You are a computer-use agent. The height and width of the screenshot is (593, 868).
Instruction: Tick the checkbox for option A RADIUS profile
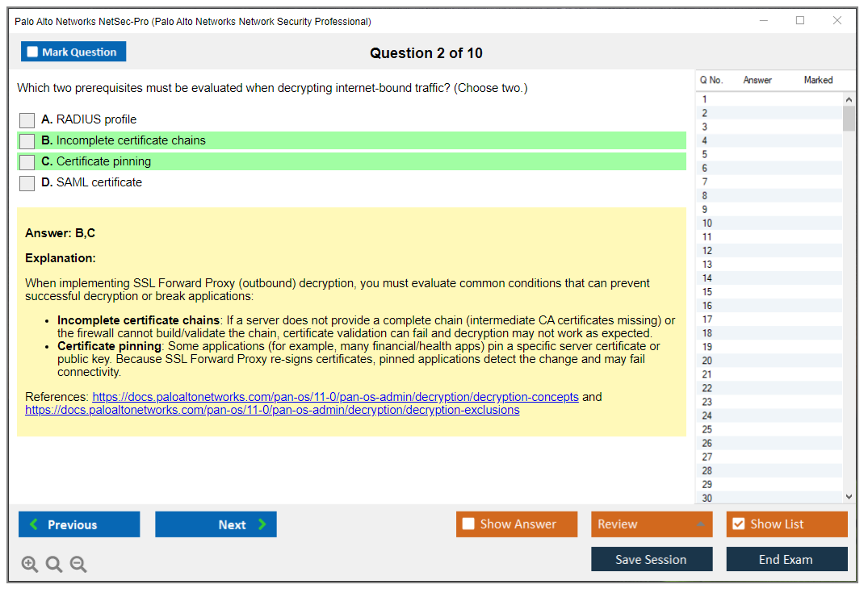27,120
